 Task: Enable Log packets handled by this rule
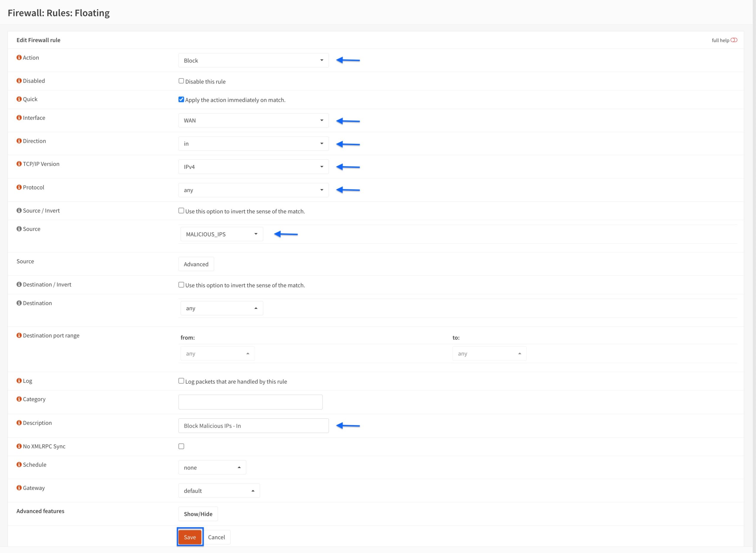click(181, 381)
